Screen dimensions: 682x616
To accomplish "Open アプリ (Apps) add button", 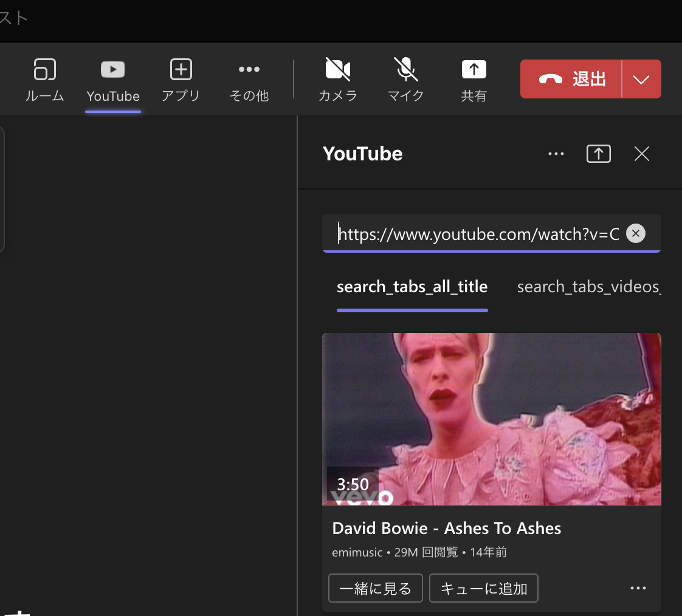I will [181, 80].
